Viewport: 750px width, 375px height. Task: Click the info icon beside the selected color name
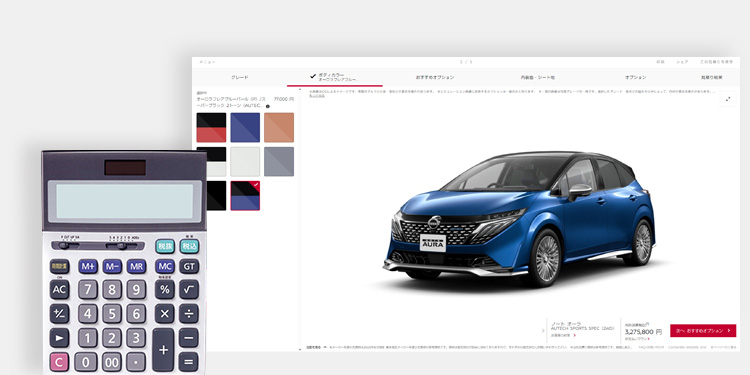pos(267,106)
